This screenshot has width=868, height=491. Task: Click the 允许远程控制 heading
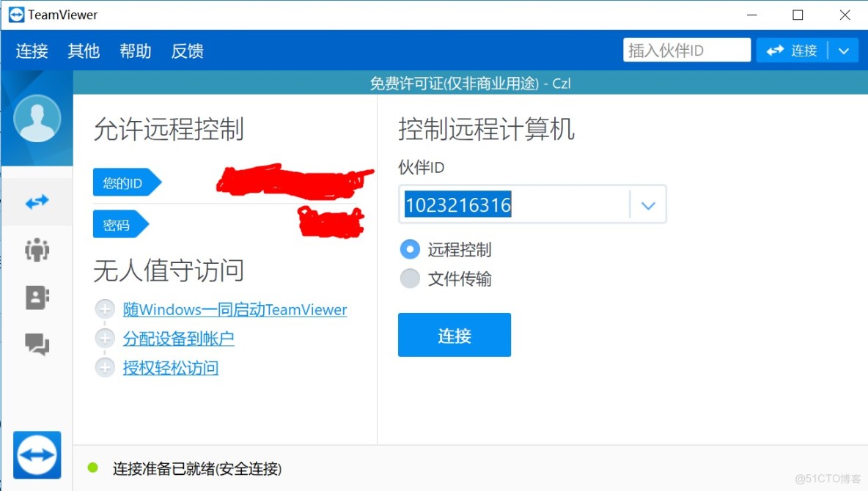tap(169, 129)
